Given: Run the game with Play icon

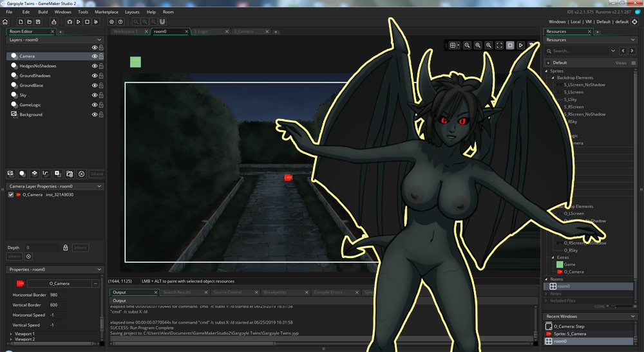Looking at the screenshot, I should 78,22.
